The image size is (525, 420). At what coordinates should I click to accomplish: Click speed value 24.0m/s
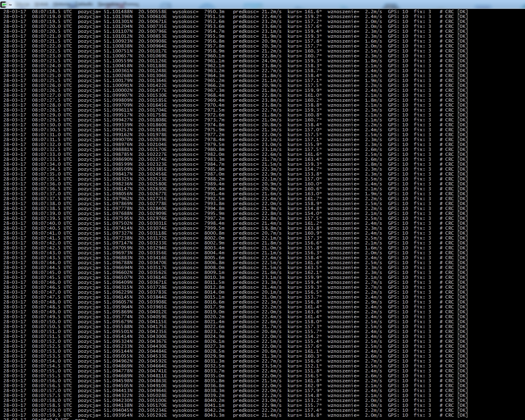pos(272,61)
